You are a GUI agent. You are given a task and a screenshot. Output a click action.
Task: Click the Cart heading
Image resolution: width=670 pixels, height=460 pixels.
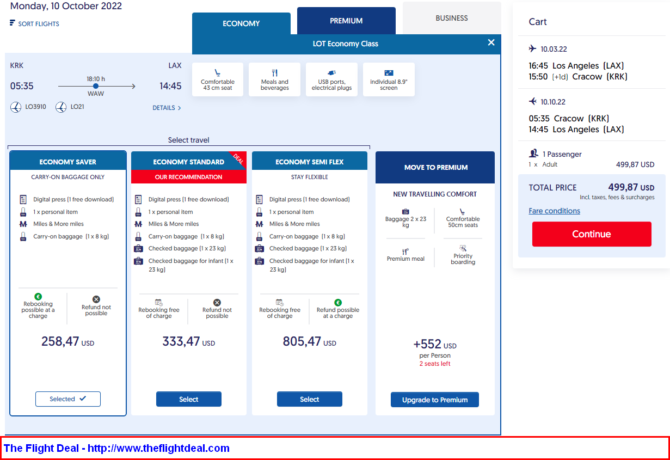538,22
